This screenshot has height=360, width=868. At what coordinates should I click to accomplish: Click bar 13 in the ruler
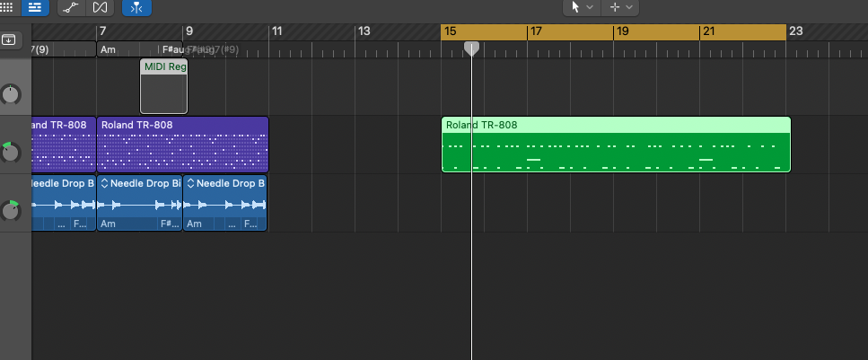[364, 31]
